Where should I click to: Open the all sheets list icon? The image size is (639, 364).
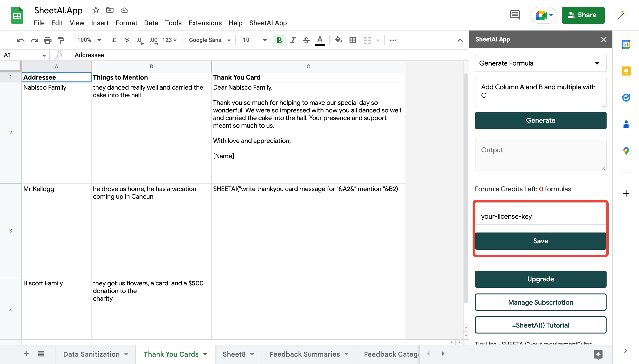point(41,354)
